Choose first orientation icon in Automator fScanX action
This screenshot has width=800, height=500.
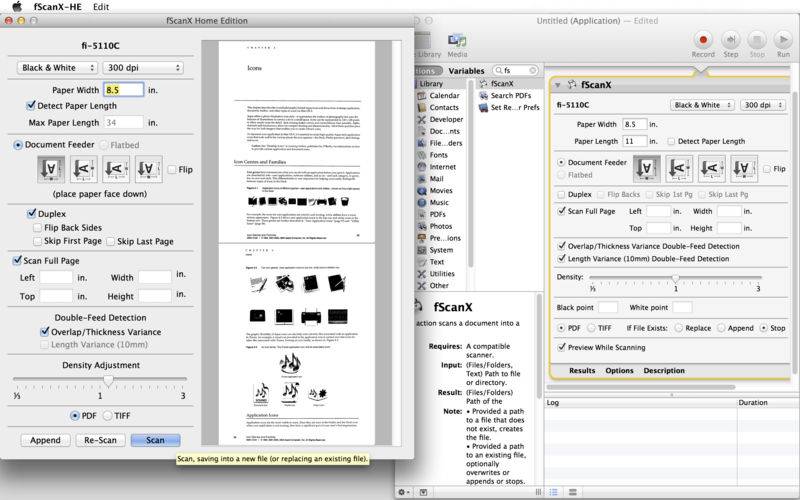646,169
